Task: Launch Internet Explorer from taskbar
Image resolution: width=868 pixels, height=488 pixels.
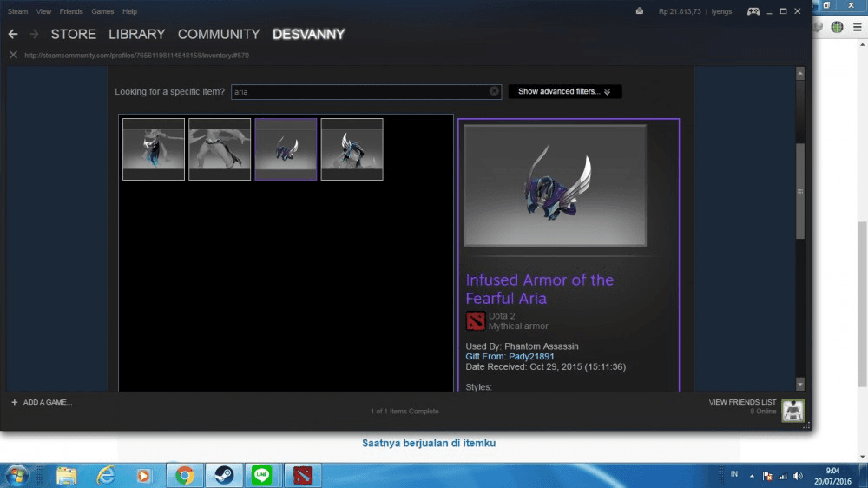Action: (x=106, y=475)
